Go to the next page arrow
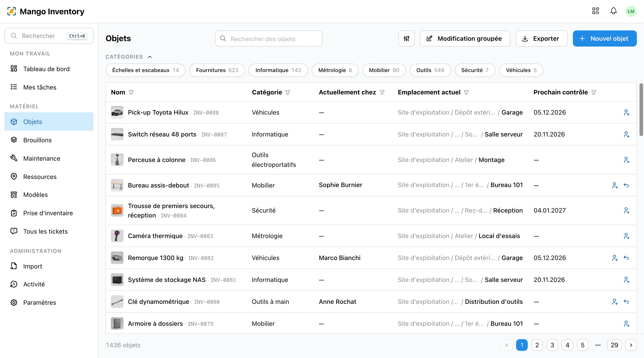 click(631, 345)
